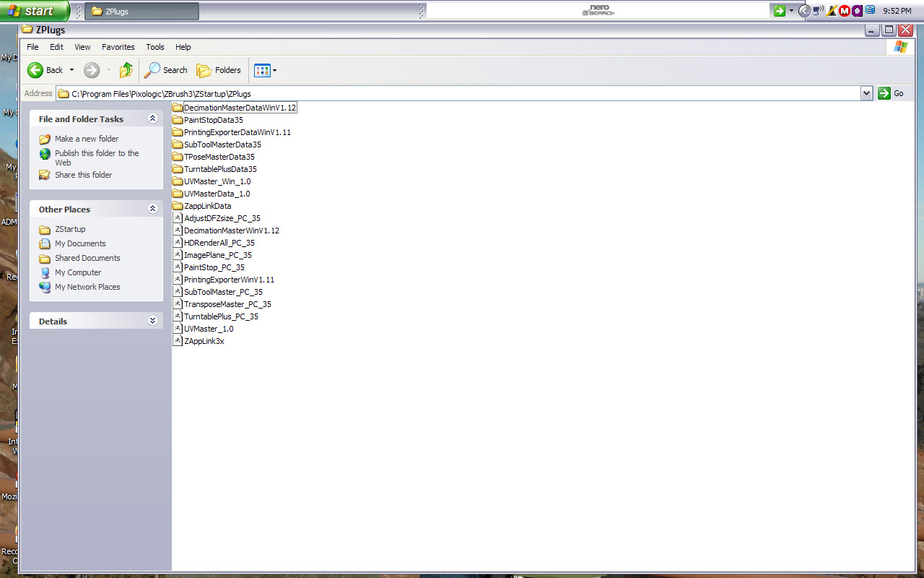Go up one folder level
Image resolution: width=924 pixels, height=578 pixels.
click(x=126, y=70)
